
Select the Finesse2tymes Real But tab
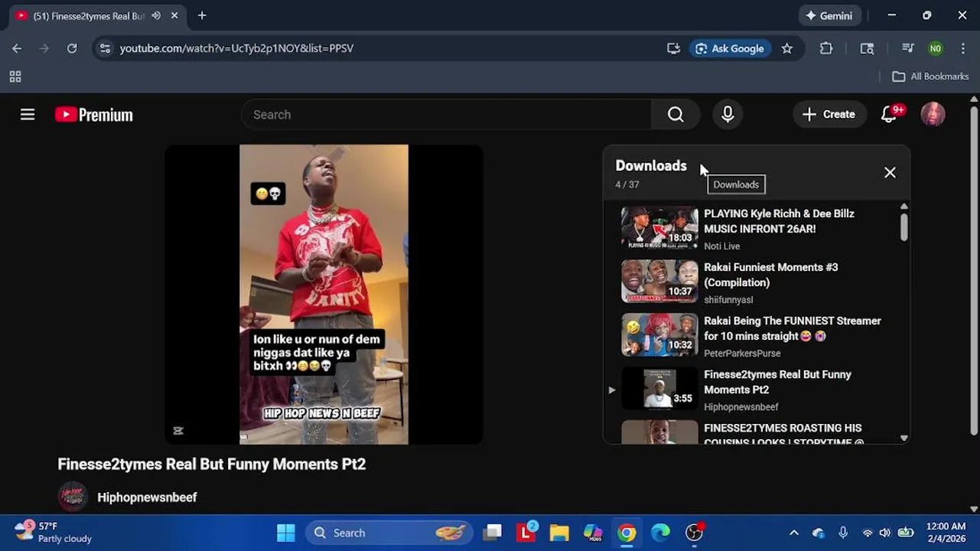(x=89, y=16)
